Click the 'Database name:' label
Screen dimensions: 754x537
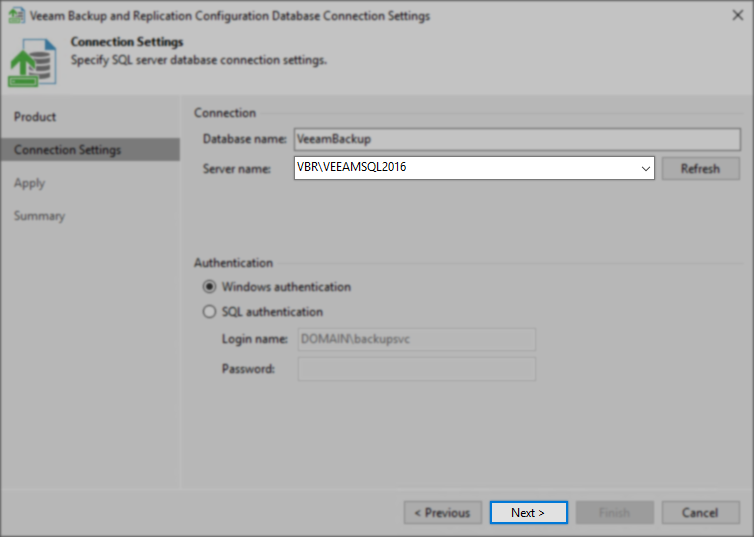pyautogui.click(x=244, y=139)
